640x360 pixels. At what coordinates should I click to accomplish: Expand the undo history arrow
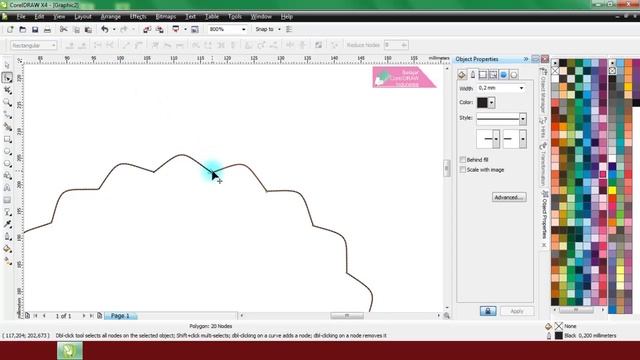(114, 29)
